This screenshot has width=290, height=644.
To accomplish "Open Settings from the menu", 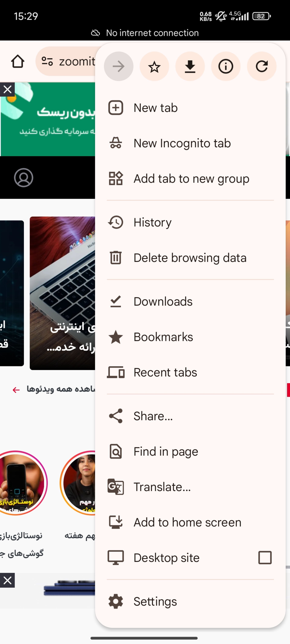I will point(155,601).
